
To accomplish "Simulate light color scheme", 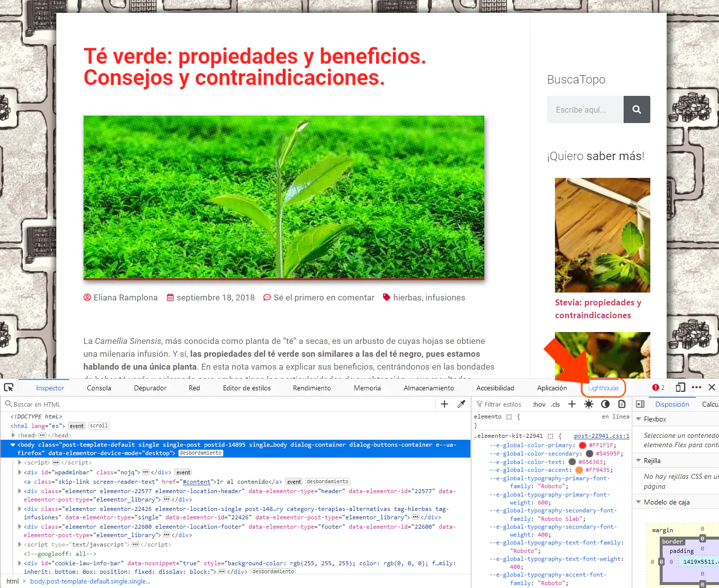I will click(x=588, y=404).
